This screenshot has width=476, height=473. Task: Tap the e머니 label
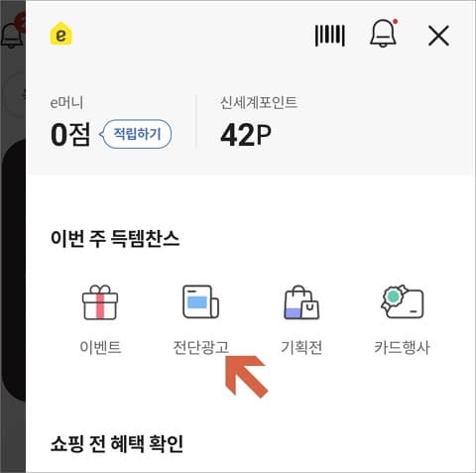(66, 103)
